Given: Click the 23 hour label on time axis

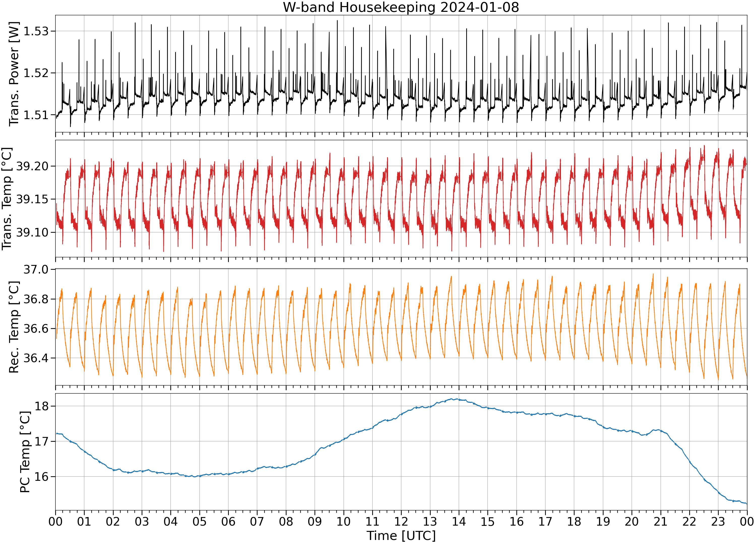Looking at the screenshot, I should (x=718, y=521).
